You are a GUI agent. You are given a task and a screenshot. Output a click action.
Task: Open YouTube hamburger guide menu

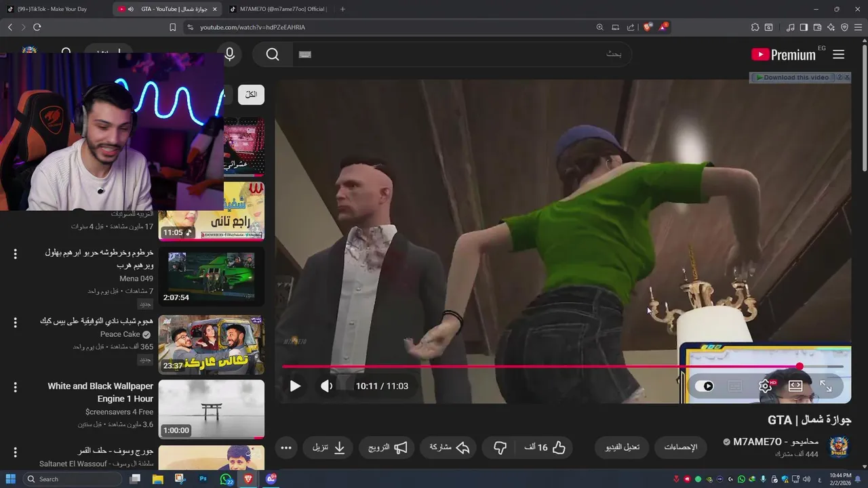tap(838, 54)
